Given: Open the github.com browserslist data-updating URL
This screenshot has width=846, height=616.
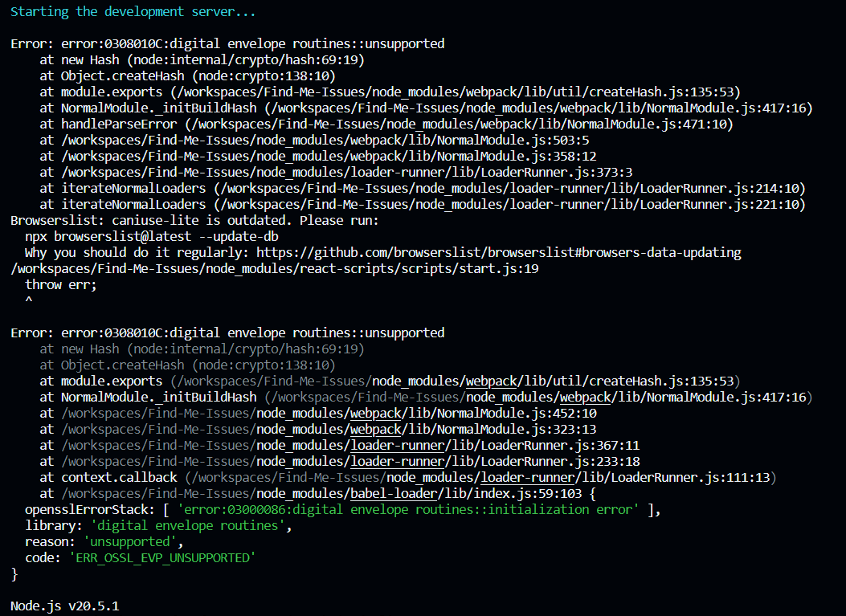Looking at the screenshot, I should pos(499,253).
